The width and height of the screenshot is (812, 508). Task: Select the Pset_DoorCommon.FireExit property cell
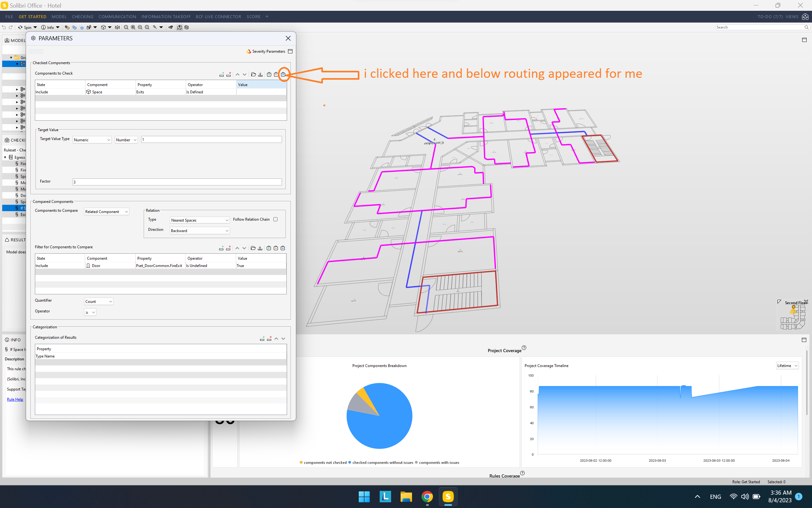pos(160,265)
